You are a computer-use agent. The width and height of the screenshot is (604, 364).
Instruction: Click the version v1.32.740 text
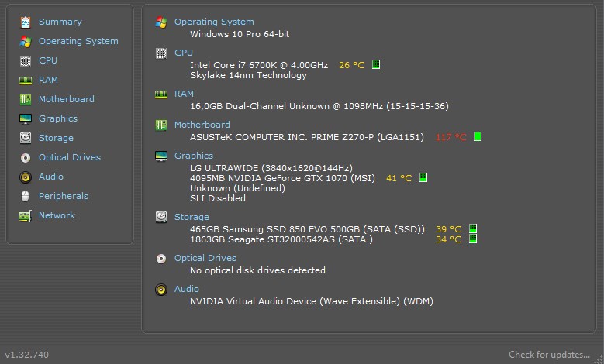point(27,355)
